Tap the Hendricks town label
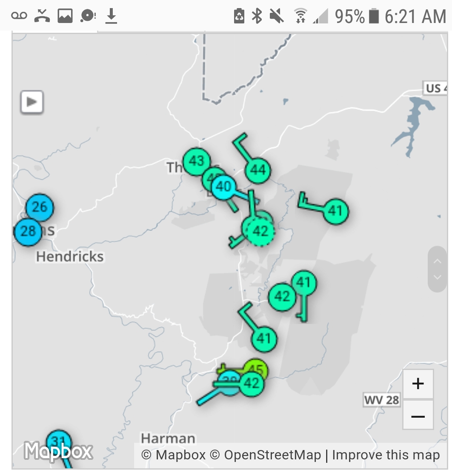Screen dimensions: 452x476 coord(70,257)
